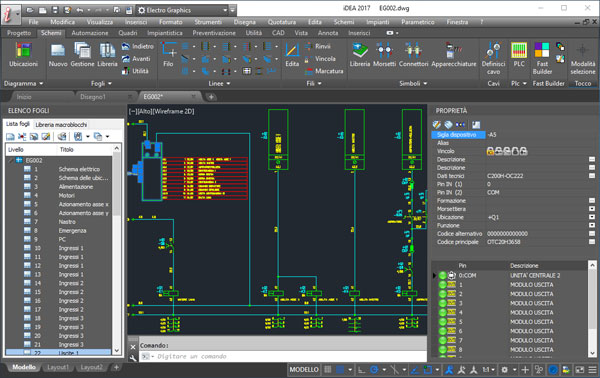Open the PLC tool

[519, 55]
